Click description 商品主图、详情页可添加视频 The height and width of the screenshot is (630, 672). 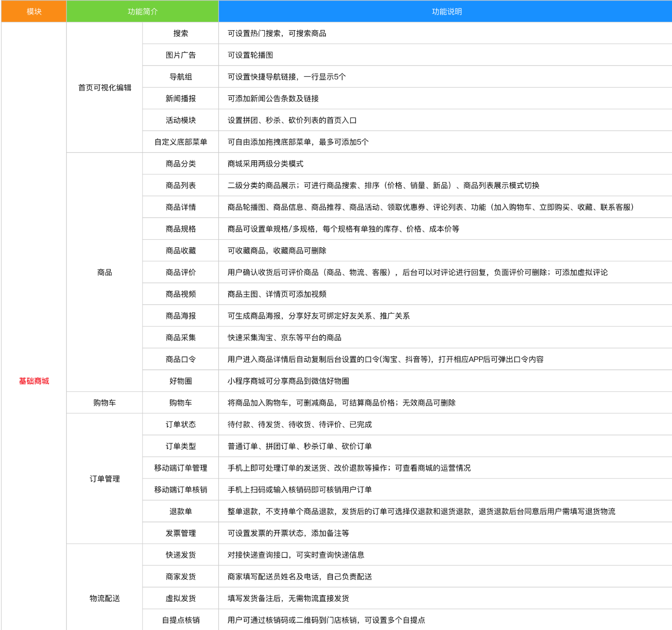(x=277, y=294)
